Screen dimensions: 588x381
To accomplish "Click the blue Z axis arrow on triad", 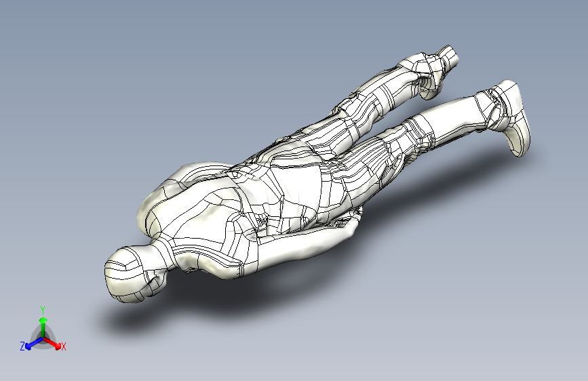I will (x=34, y=344).
